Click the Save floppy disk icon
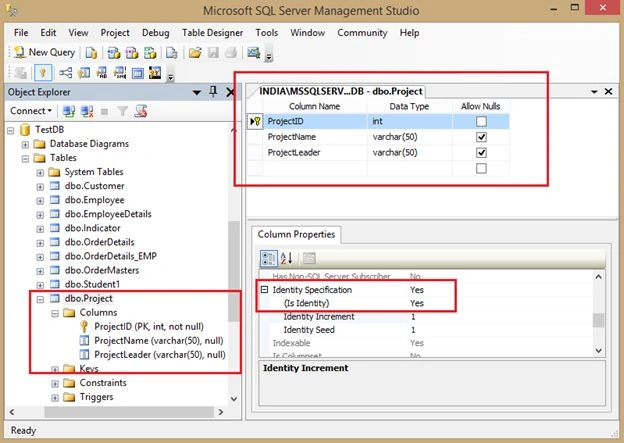Screen dimensions: 624x443 [213, 53]
